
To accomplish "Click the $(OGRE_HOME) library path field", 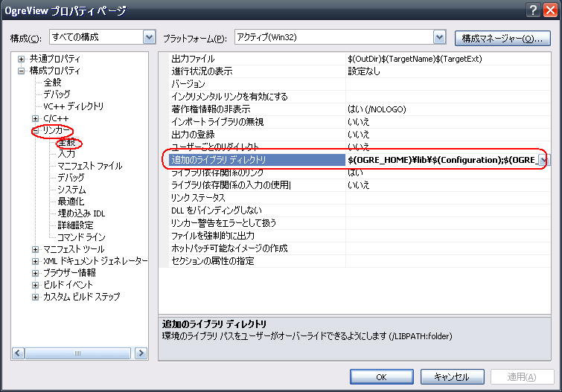I will coord(443,160).
